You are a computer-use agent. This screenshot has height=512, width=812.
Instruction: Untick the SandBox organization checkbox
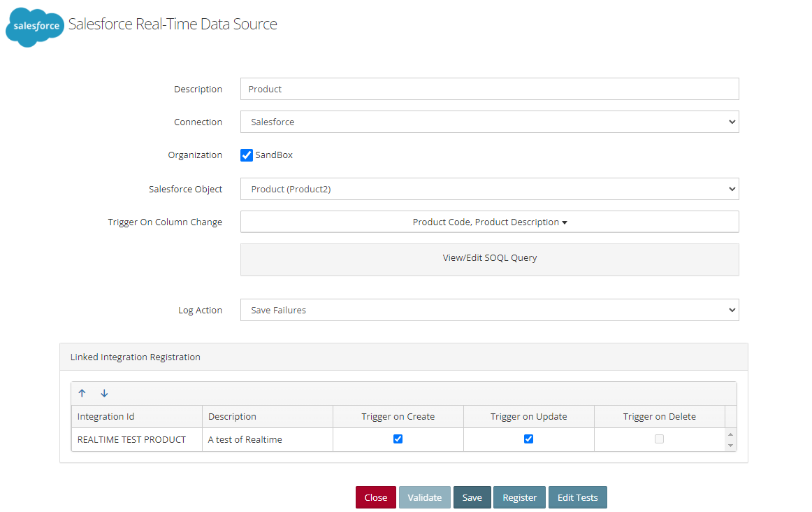(247, 155)
